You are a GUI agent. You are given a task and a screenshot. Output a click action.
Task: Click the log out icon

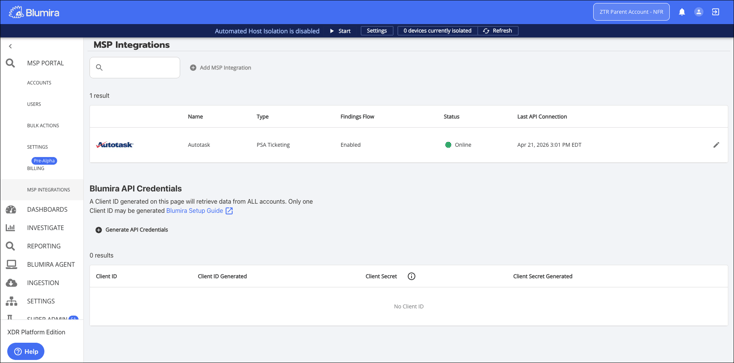point(715,12)
